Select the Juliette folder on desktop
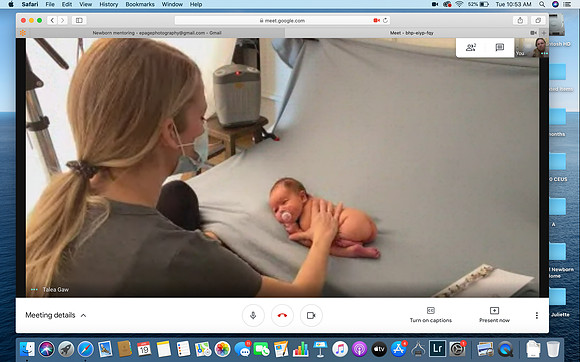The width and height of the screenshot is (580, 362). (557, 301)
